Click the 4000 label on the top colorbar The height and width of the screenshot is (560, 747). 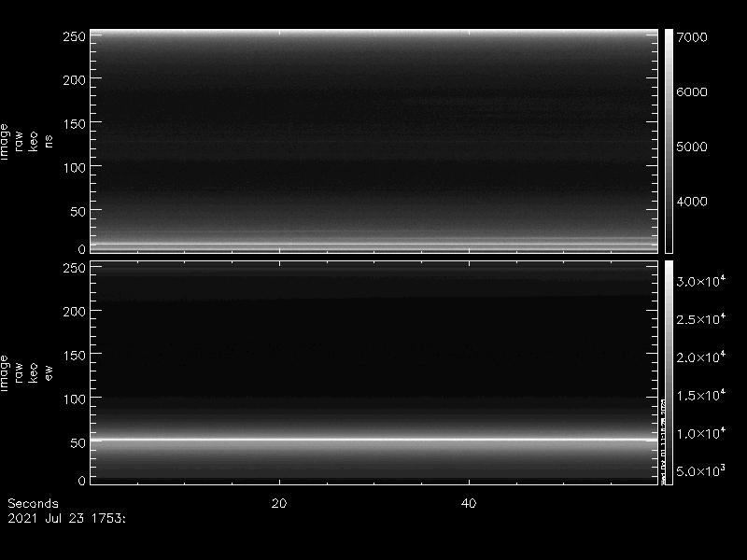click(x=692, y=202)
